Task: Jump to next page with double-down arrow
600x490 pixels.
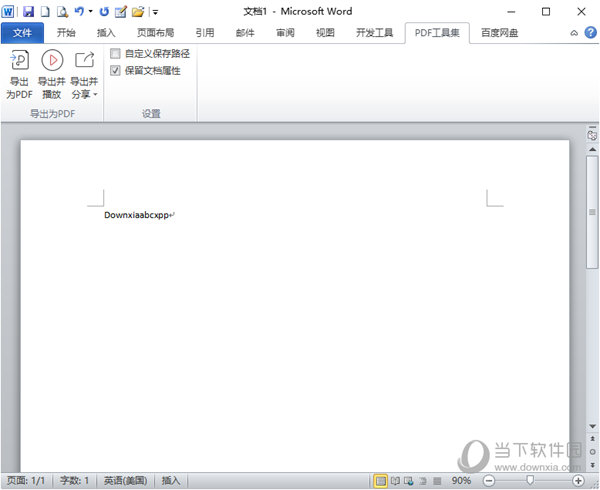Action: coord(592,465)
